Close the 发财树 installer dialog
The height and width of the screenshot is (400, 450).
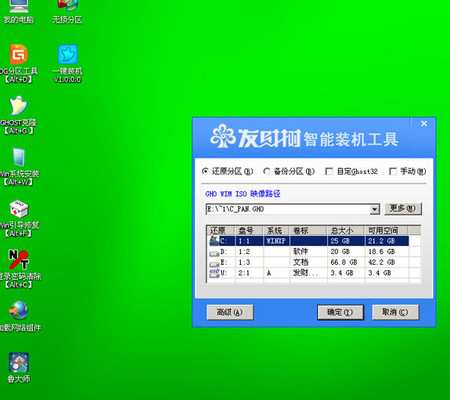coord(424,124)
